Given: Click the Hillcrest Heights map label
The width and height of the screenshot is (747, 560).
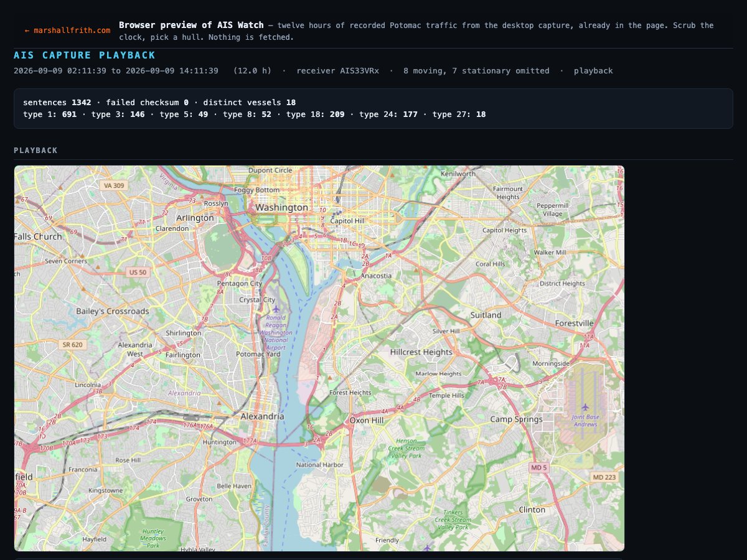Looking at the screenshot, I should (x=421, y=352).
